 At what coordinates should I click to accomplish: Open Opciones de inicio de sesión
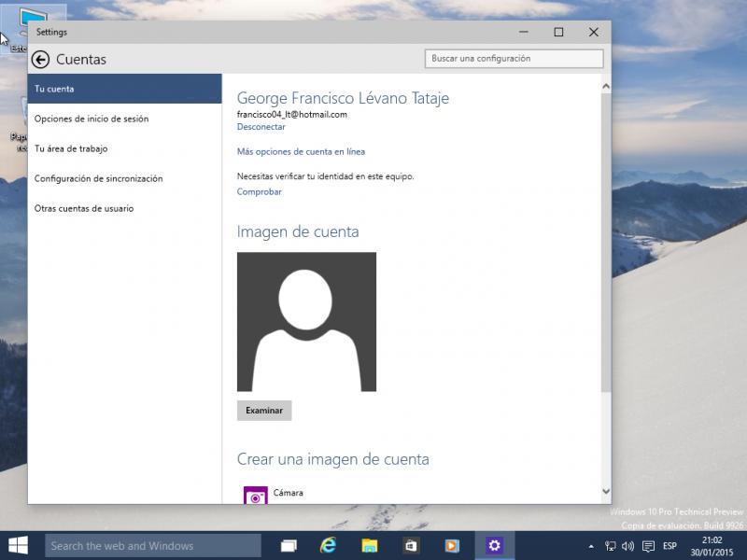pos(125,119)
